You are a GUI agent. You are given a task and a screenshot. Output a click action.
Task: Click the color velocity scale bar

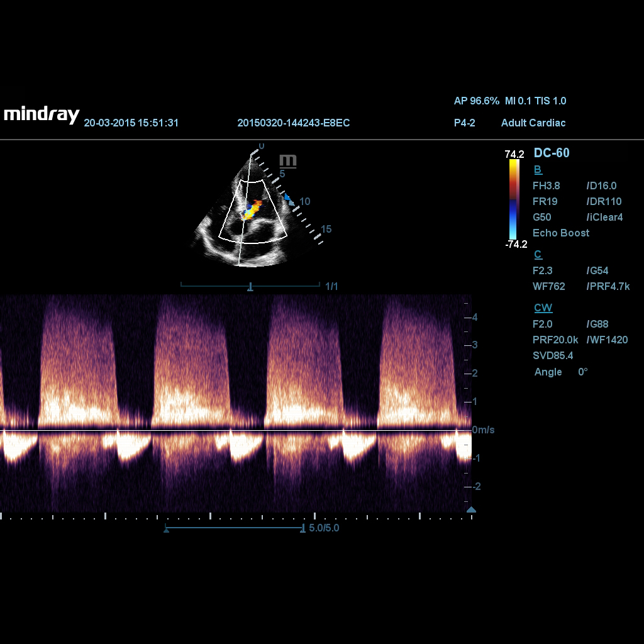pyautogui.click(x=514, y=199)
